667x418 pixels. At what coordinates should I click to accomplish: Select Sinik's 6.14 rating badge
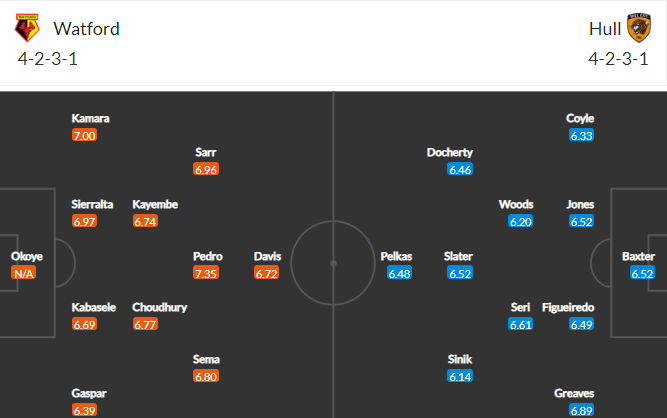click(x=460, y=376)
